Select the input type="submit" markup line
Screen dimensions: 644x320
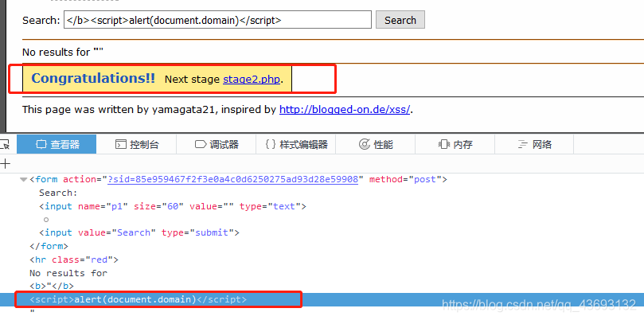(x=139, y=232)
